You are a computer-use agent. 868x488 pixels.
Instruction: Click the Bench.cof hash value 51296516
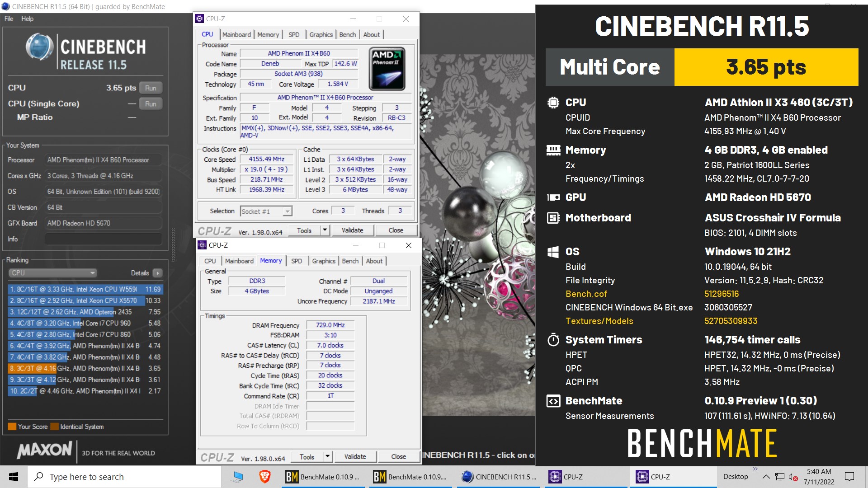tap(722, 294)
